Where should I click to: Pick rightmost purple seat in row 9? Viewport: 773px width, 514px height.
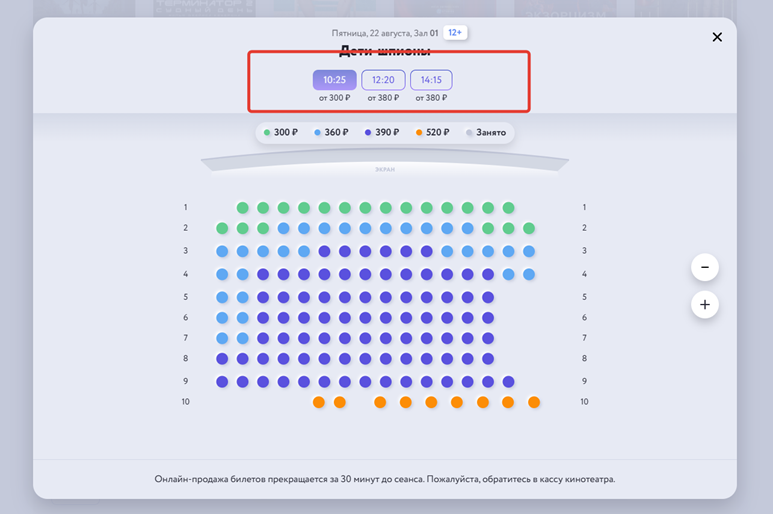coord(508,381)
